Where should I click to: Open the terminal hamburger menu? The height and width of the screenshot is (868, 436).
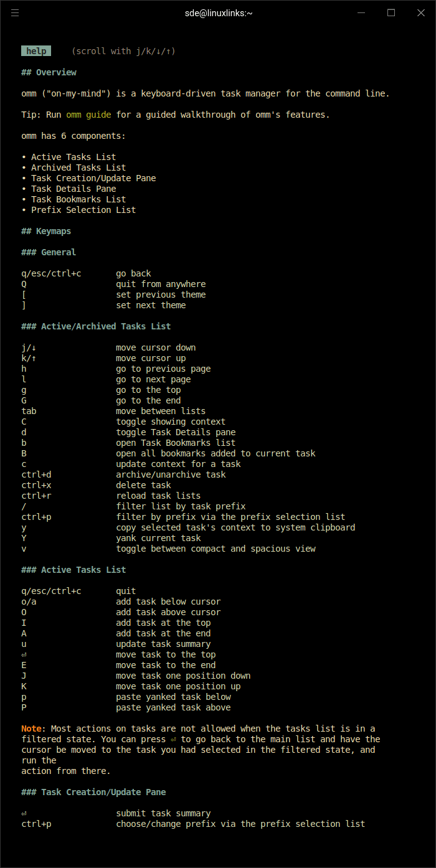(15, 12)
